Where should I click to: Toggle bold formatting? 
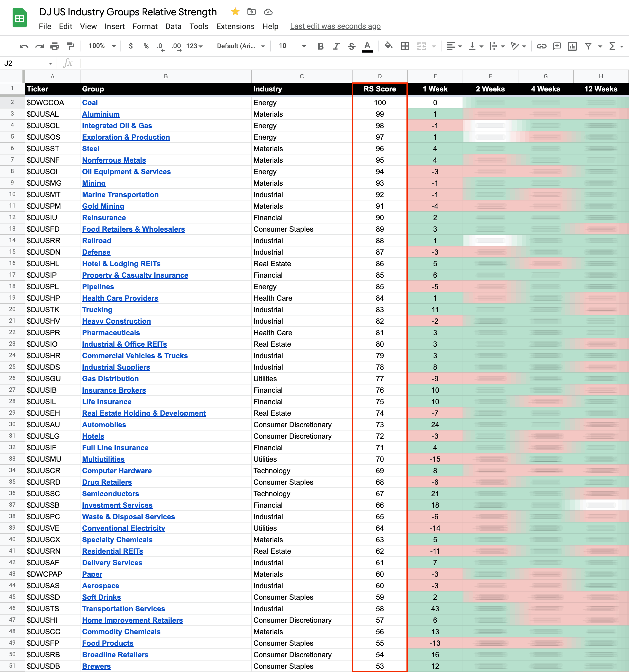321,46
